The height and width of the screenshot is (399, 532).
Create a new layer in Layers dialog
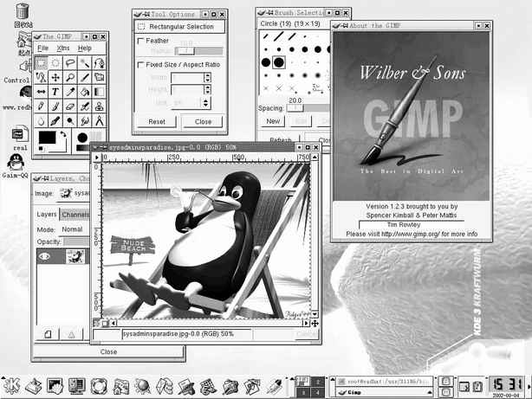pos(48,333)
